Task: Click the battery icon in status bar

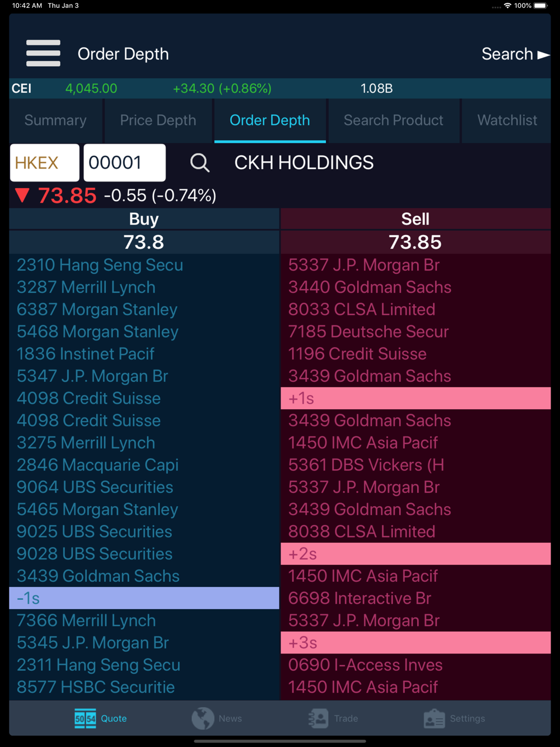Action: pyautogui.click(x=540, y=6)
